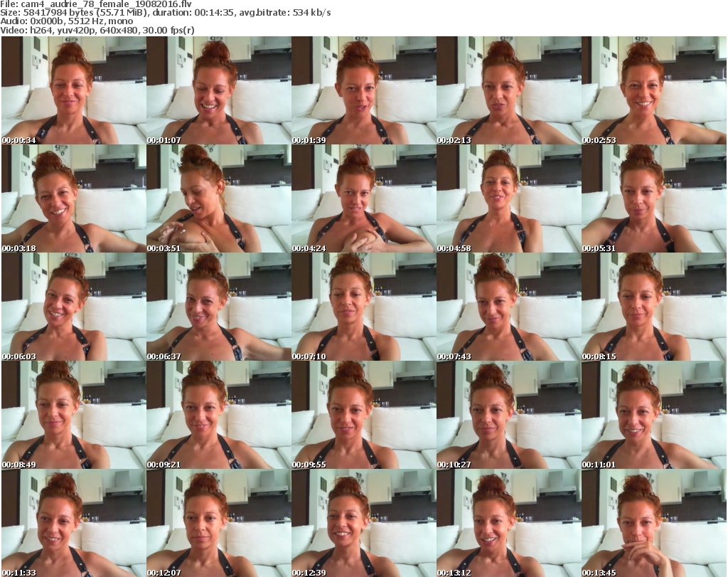
Task: Click the 'Video: h264, yuv420p' info line
Action: tap(97, 30)
